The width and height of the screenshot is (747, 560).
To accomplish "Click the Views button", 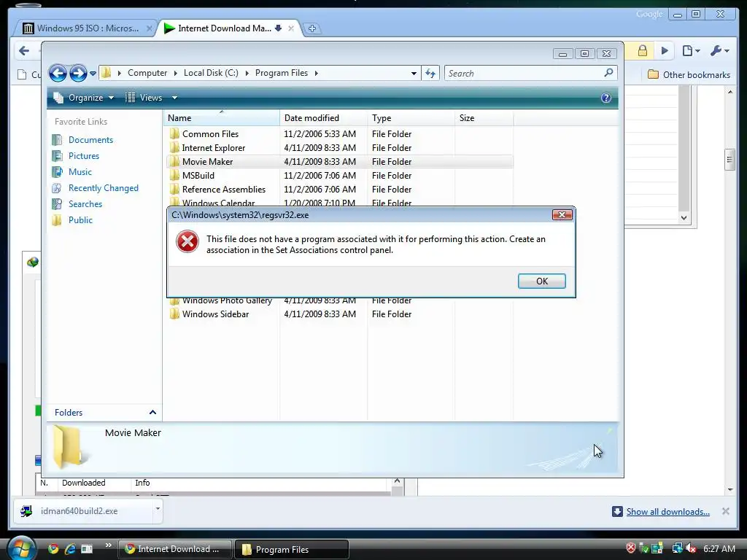I will (144, 98).
